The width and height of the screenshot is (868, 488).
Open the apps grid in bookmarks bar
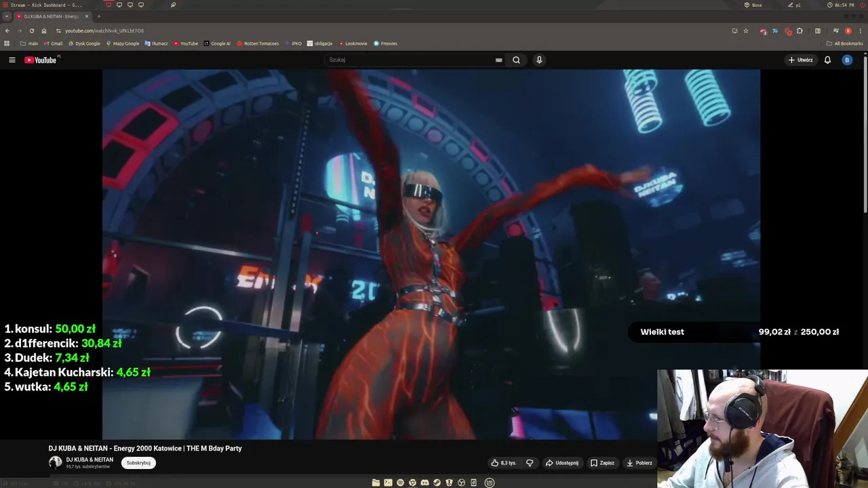click(x=7, y=43)
